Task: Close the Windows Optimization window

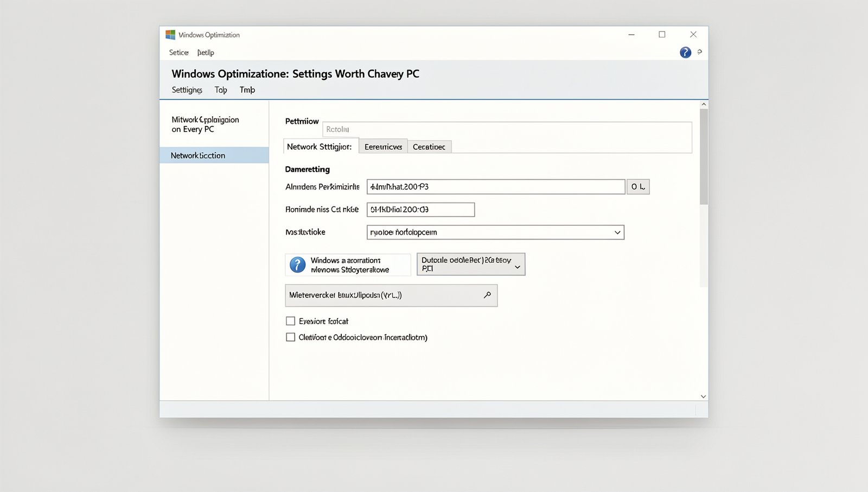Action: [693, 34]
